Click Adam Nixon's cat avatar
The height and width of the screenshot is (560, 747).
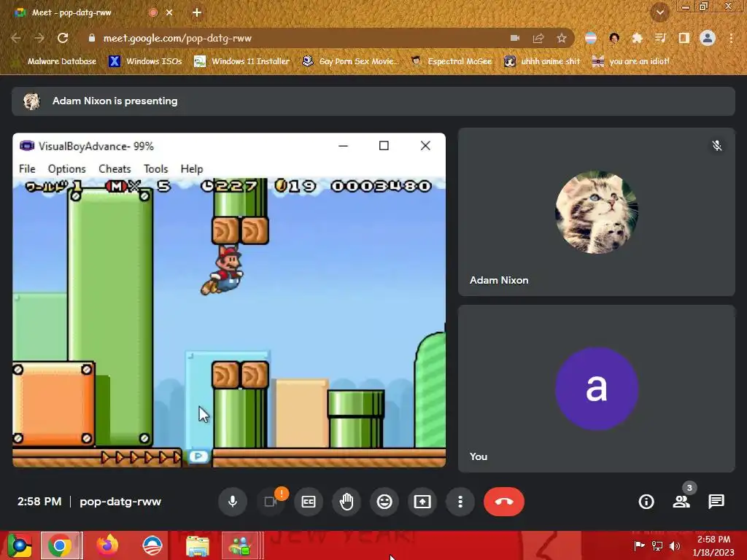[597, 212]
